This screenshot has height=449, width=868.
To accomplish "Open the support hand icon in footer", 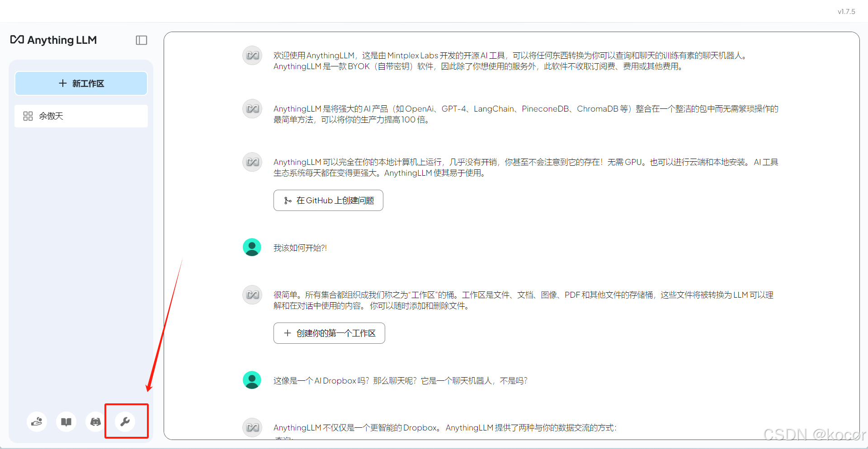I will pos(37,422).
